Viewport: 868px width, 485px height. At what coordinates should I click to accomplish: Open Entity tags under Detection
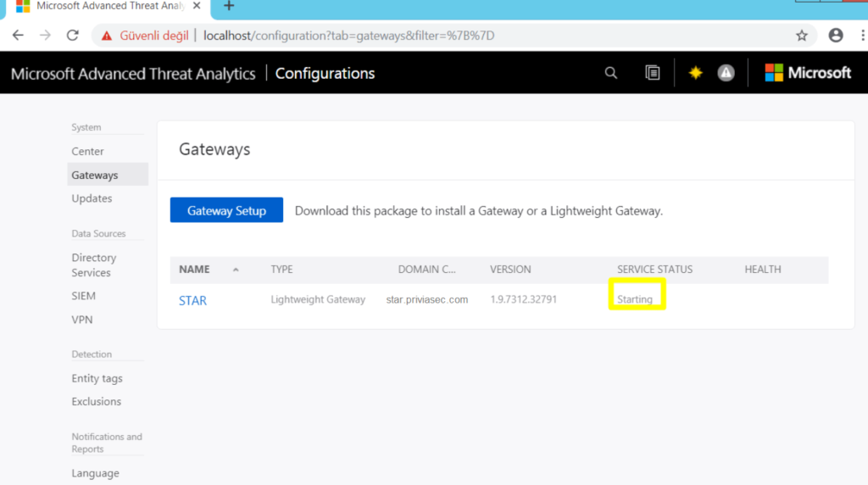coord(97,378)
